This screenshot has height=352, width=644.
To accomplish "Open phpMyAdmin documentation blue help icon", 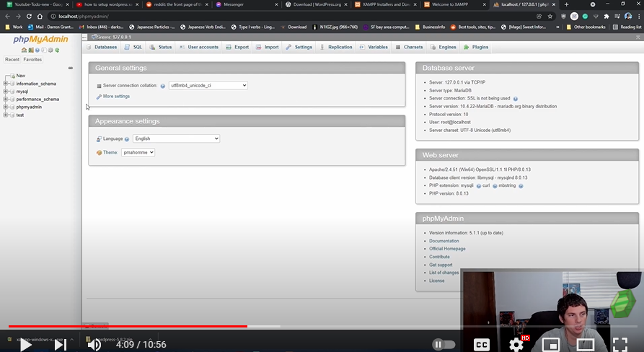I will (x=38, y=50).
